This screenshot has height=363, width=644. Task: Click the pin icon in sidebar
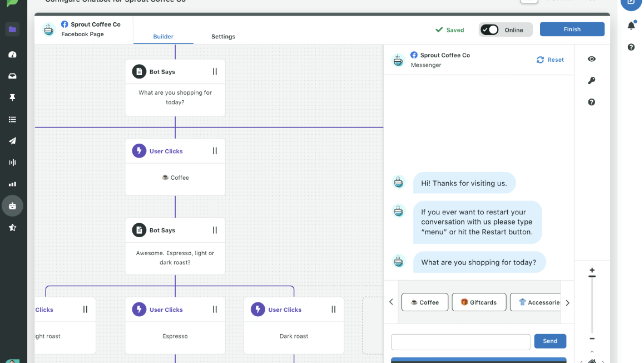point(12,97)
